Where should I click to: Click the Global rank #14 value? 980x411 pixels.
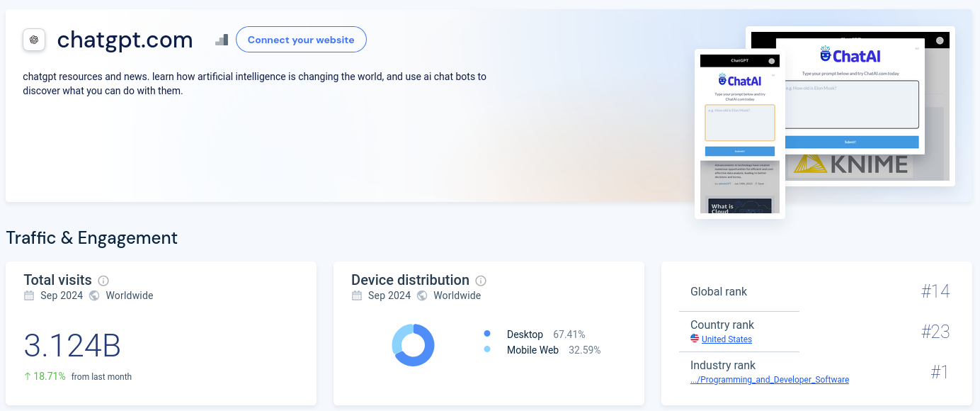point(935,291)
